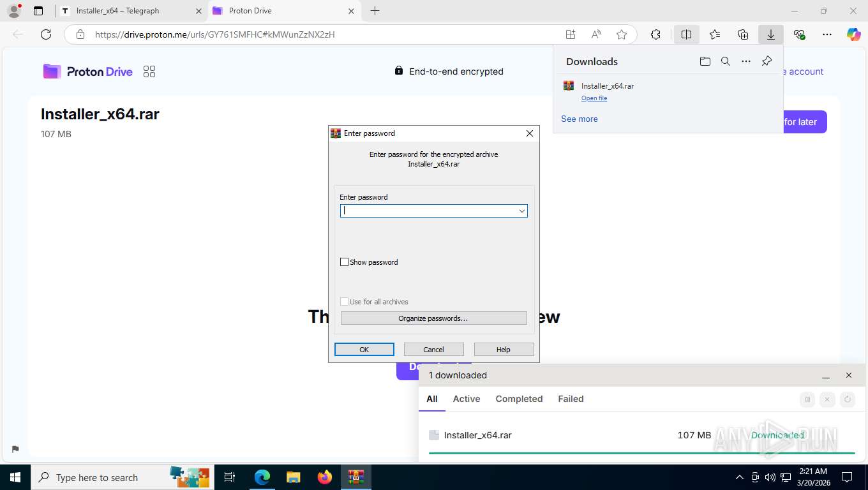The image size is (868, 490).
Task: Click Cancel in password dialog
Action: click(433, 350)
